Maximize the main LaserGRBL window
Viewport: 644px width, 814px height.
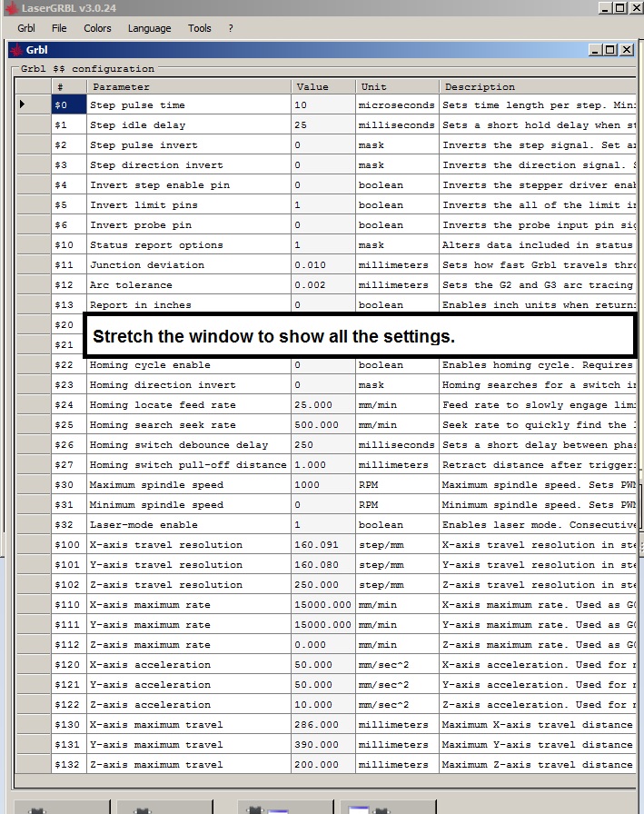620,8
